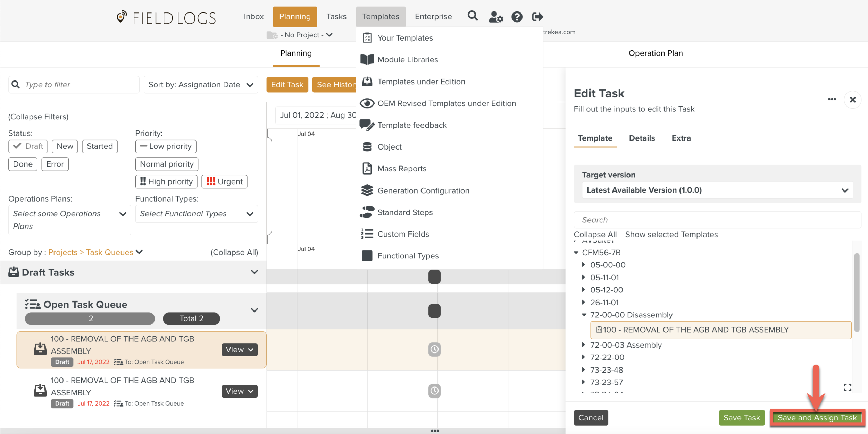The height and width of the screenshot is (434, 868).
Task: Open Sort by Assignation Date dropdown
Action: tap(201, 85)
